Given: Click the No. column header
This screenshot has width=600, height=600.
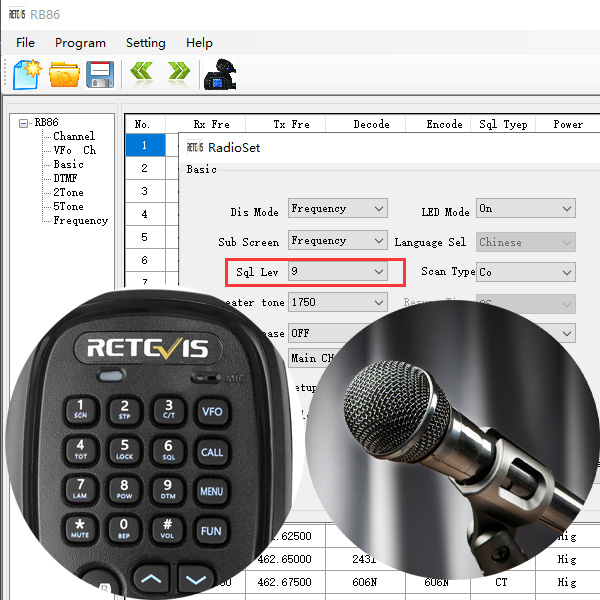Looking at the screenshot, I should 145,124.
